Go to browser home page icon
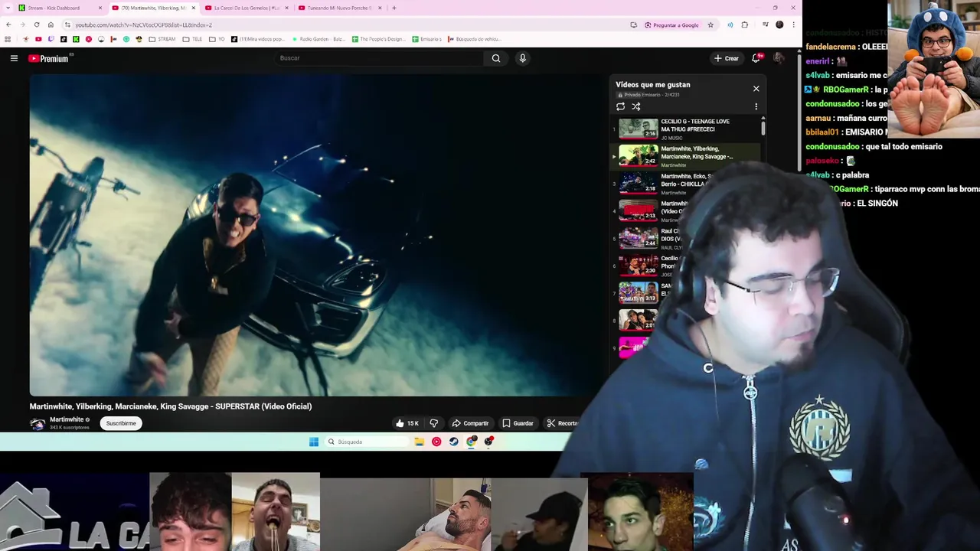The height and width of the screenshot is (551, 980). pos(51,24)
